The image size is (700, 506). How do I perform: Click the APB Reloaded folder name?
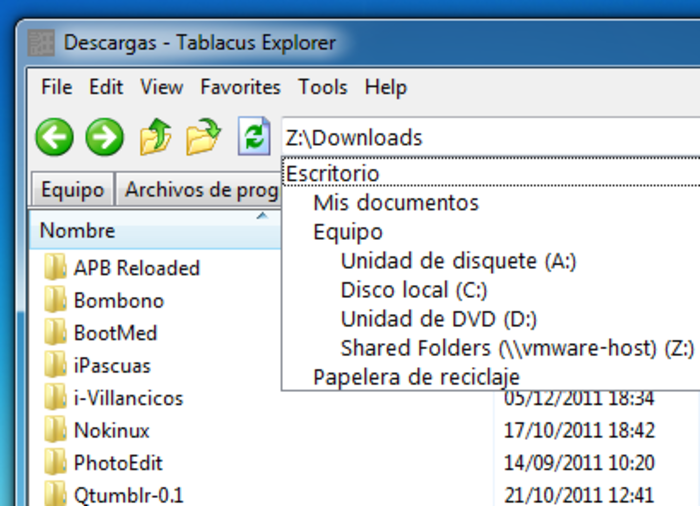pos(137,268)
